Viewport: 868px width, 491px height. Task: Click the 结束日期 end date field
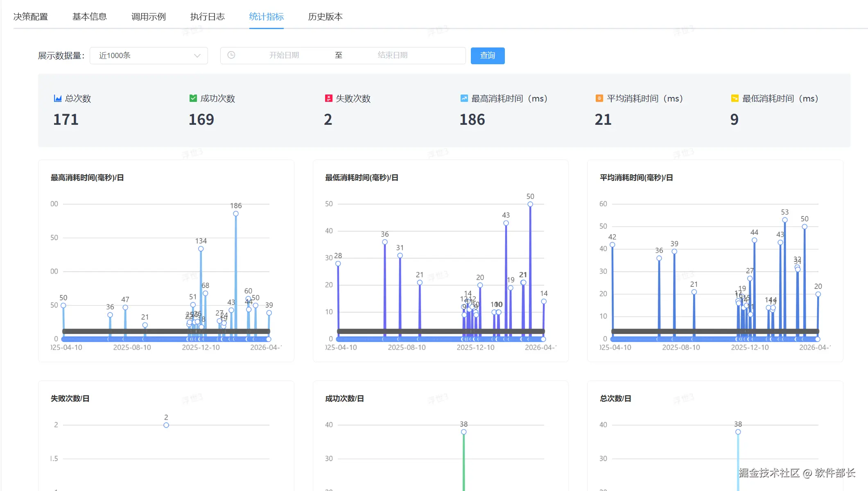click(x=392, y=55)
